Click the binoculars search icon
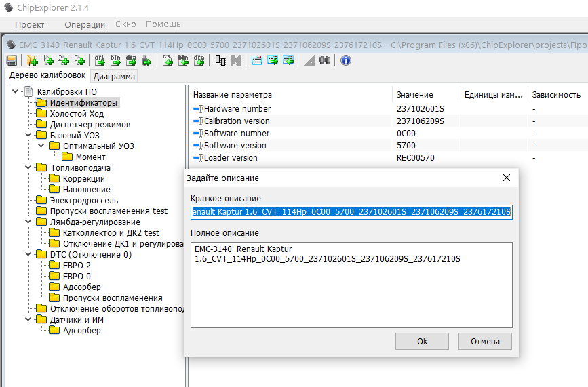This screenshot has height=387, width=588. tap(325, 60)
